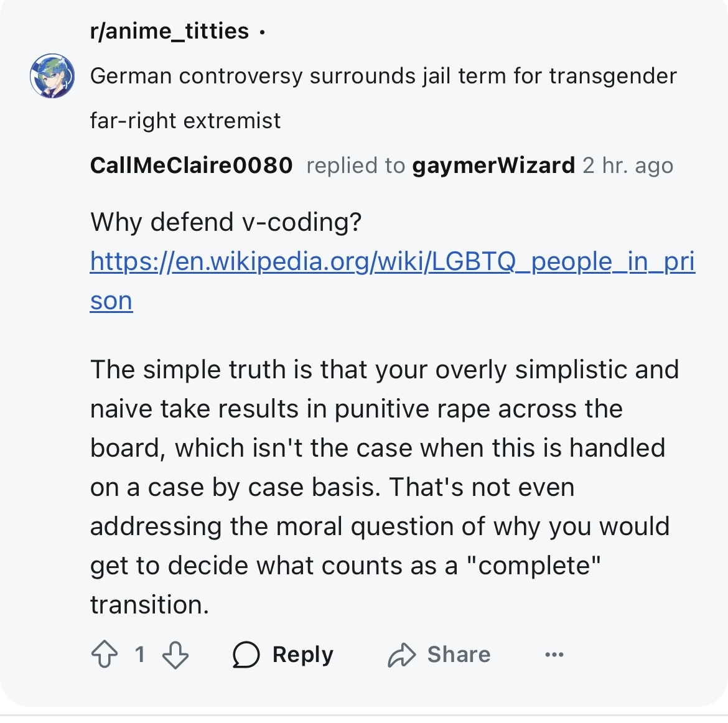The height and width of the screenshot is (723, 728).
Task: View gaymerWizard's profile
Action: [493, 166]
